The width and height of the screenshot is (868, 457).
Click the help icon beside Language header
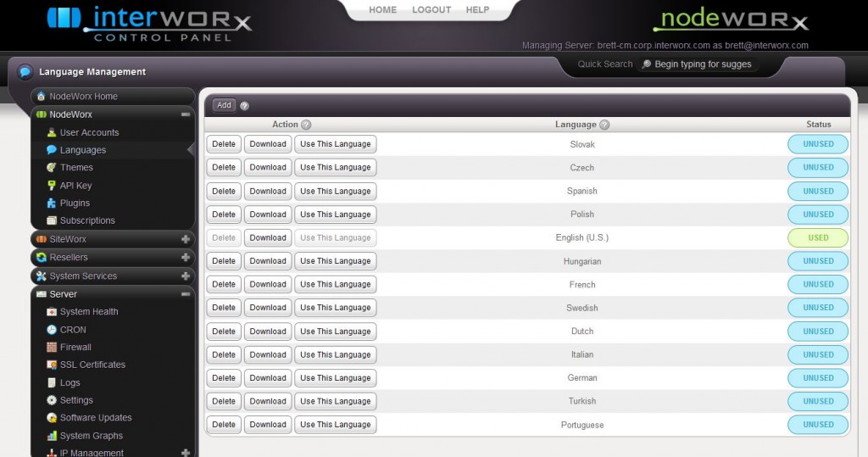click(x=604, y=125)
